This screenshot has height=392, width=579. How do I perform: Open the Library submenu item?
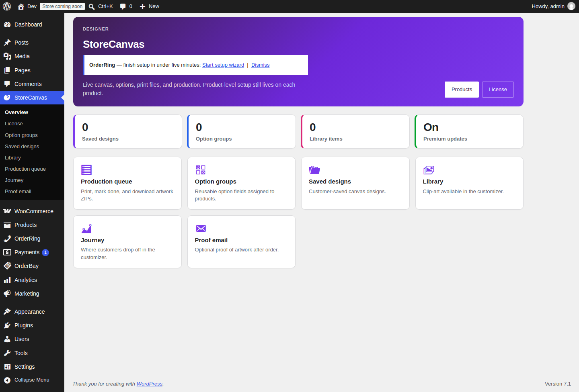pos(13,158)
